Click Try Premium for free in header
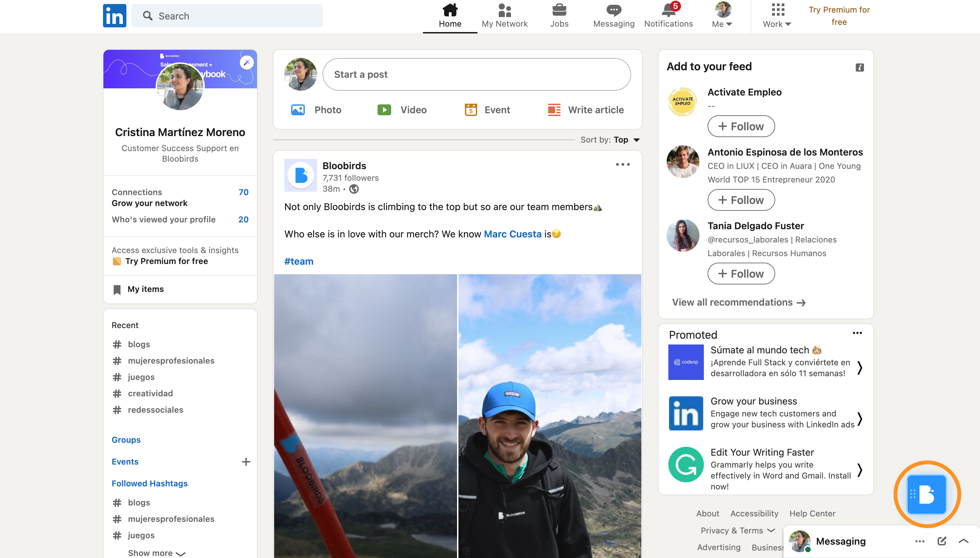The height and width of the screenshot is (558, 980). (839, 16)
